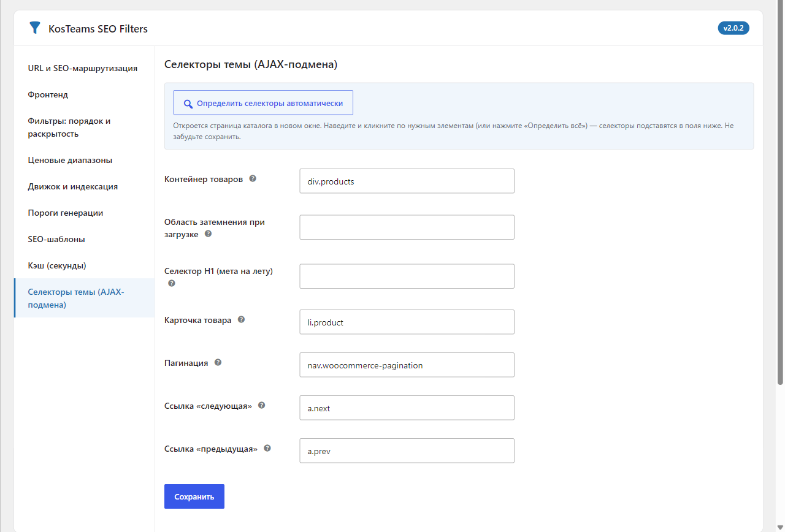
Task: Click the Пагинация label text
Action: pos(186,363)
